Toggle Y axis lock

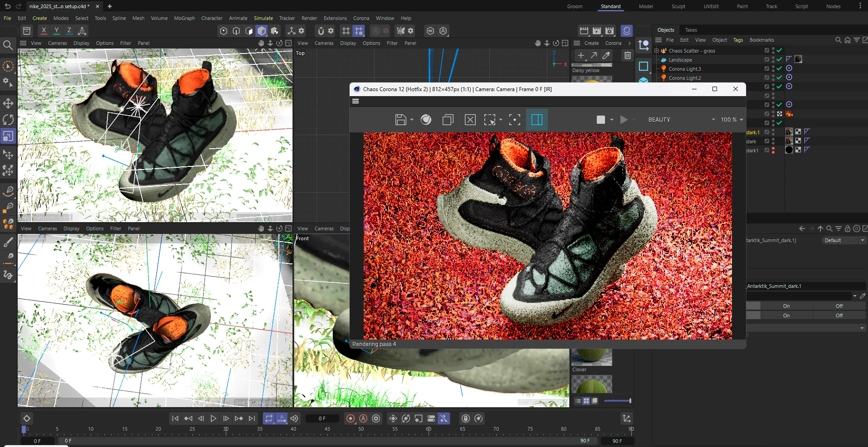tap(56, 31)
